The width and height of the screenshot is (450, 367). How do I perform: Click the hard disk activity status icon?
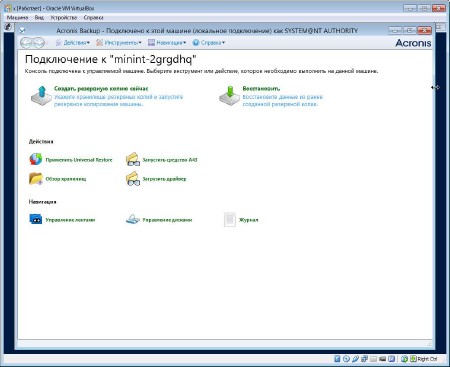coord(337,359)
